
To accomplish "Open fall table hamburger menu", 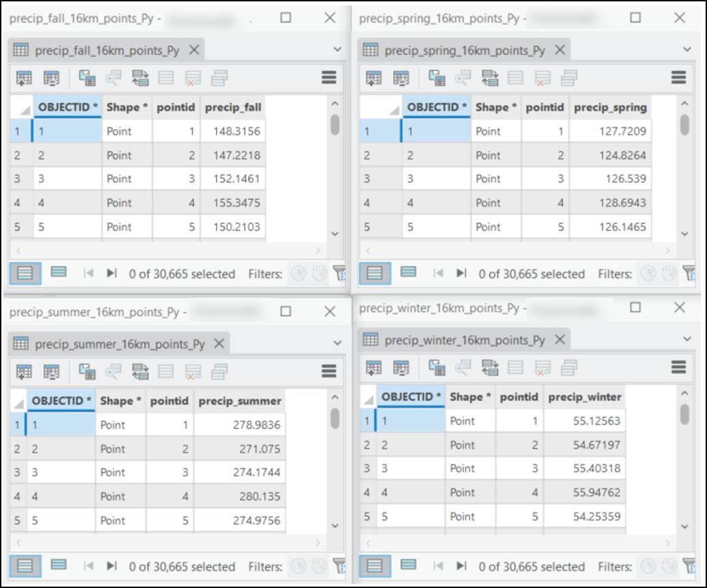I will (x=329, y=78).
